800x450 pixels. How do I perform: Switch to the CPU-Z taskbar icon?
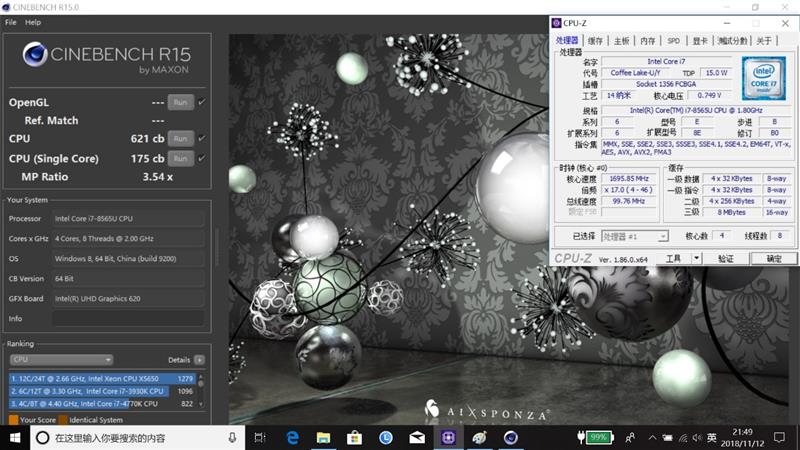pos(448,438)
